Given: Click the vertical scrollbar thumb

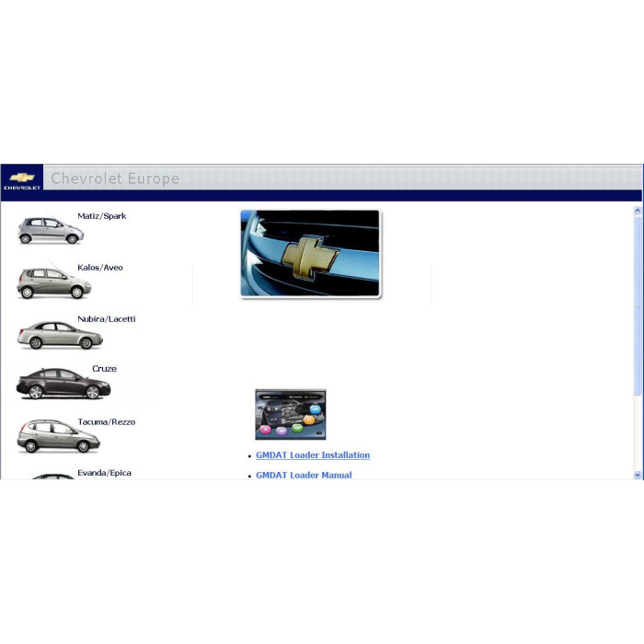Looking at the screenshot, I should pyautogui.click(x=638, y=306).
